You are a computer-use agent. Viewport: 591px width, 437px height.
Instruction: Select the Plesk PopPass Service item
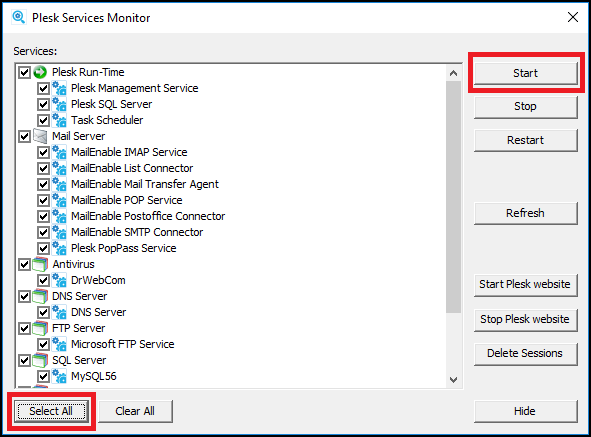pyautogui.click(x=124, y=248)
